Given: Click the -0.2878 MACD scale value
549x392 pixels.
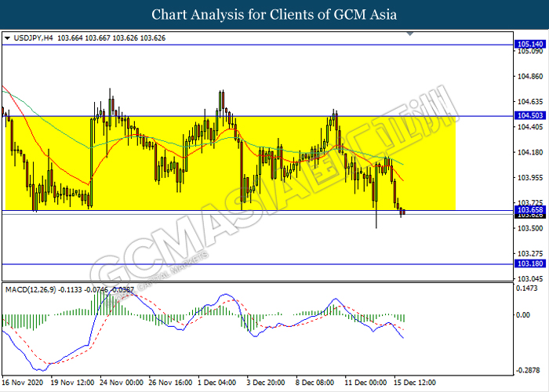Looking at the screenshot, I should point(528,370).
